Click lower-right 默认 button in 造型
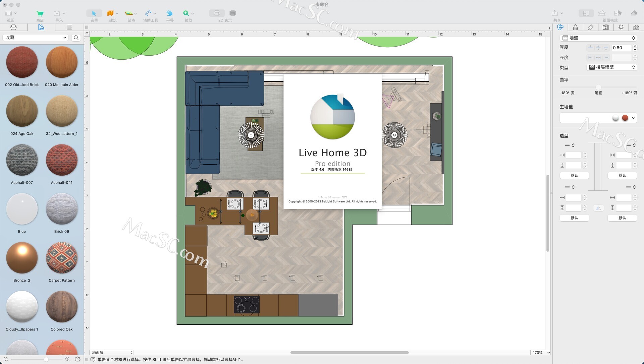The image size is (644, 364). click(x=622, y=218)
